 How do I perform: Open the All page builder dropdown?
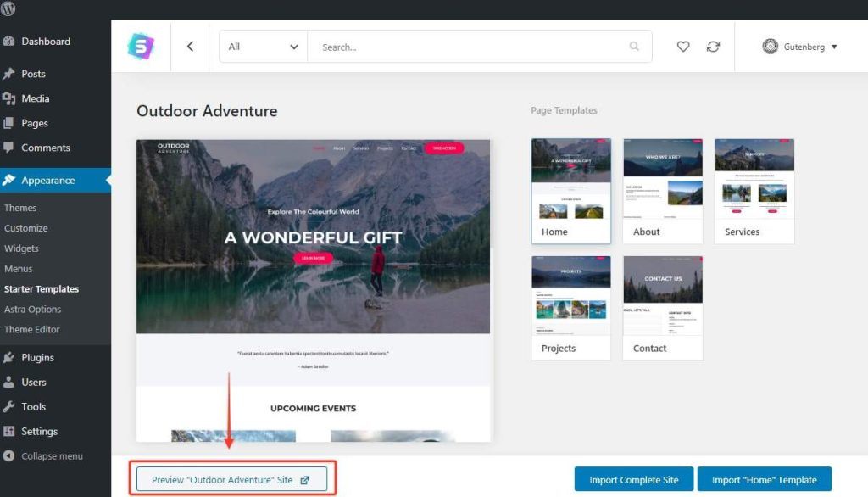tap(262, 47)
